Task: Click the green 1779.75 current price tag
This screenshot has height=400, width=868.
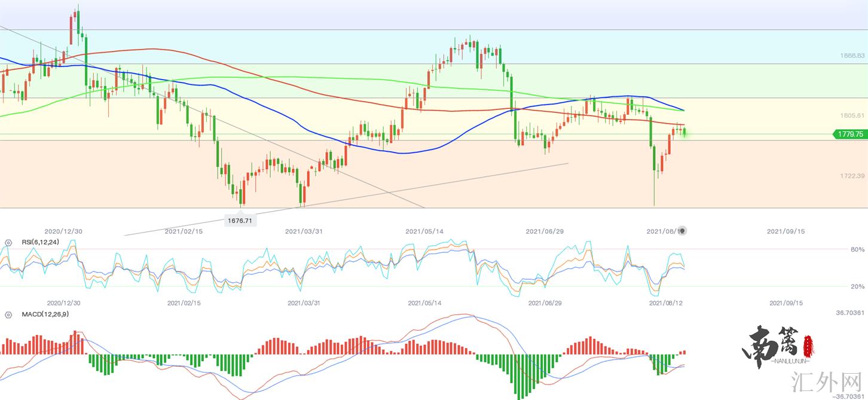Action: [849, 135]
